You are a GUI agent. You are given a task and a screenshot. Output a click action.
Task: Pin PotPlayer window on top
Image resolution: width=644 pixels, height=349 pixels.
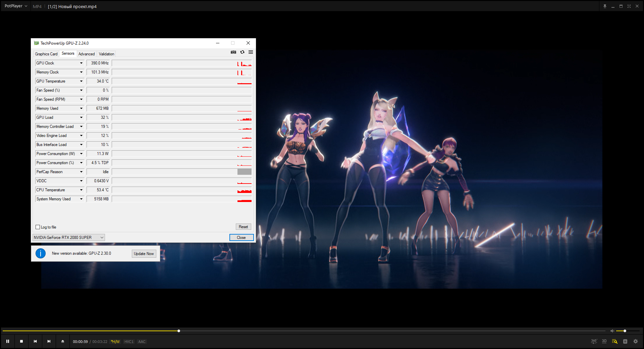(605, 6)
